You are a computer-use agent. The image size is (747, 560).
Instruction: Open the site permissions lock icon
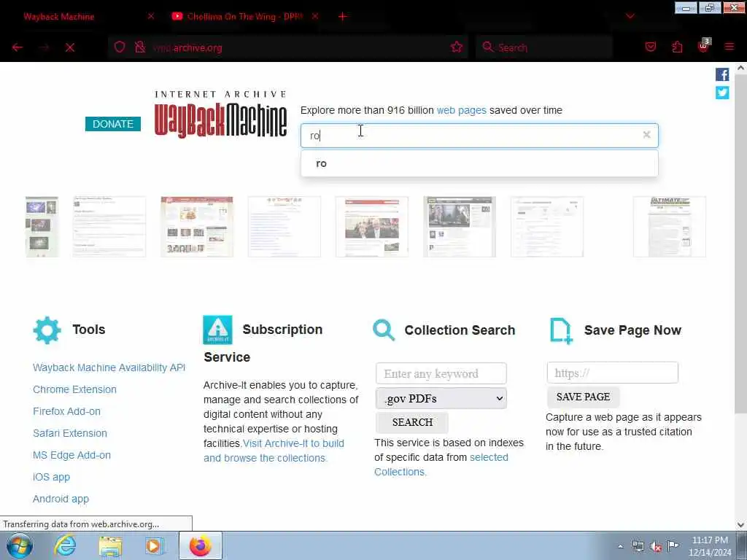140,47
